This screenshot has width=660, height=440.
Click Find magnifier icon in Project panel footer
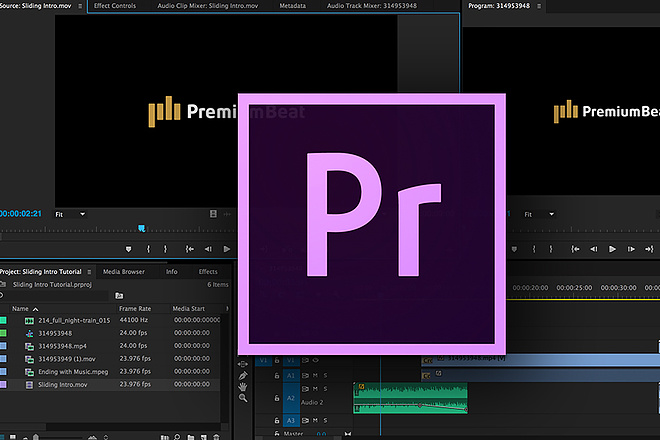[177, 437]
